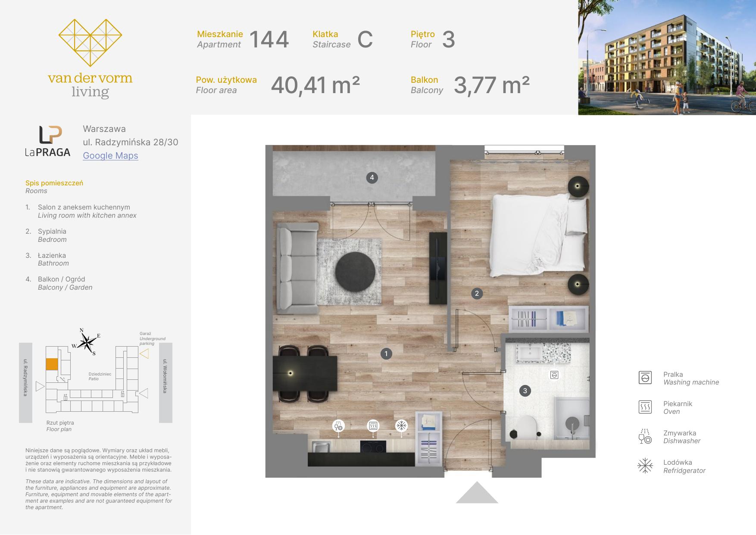Click the dishwasher marker above kitchen counter
Viewport: 756px width, 535px height.
(x=338, y=426)
